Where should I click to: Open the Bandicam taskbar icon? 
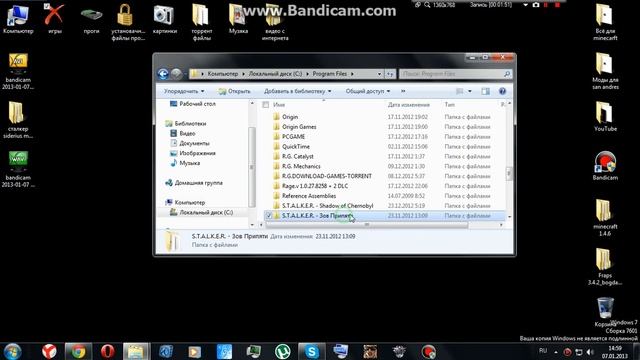click(x=429, y=351)
